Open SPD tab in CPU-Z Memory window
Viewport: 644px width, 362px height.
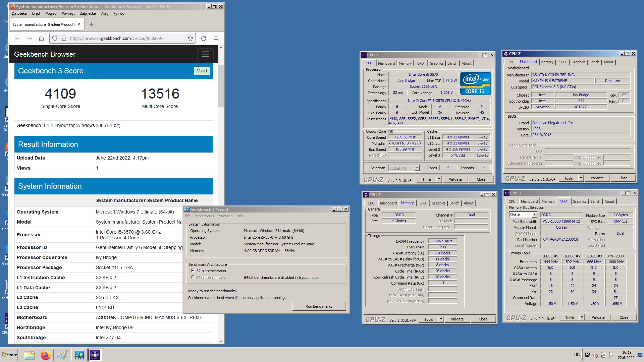(422, 203)
